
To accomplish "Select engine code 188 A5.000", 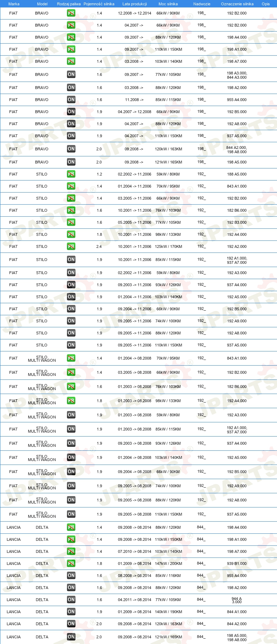I will click(237, 174).
